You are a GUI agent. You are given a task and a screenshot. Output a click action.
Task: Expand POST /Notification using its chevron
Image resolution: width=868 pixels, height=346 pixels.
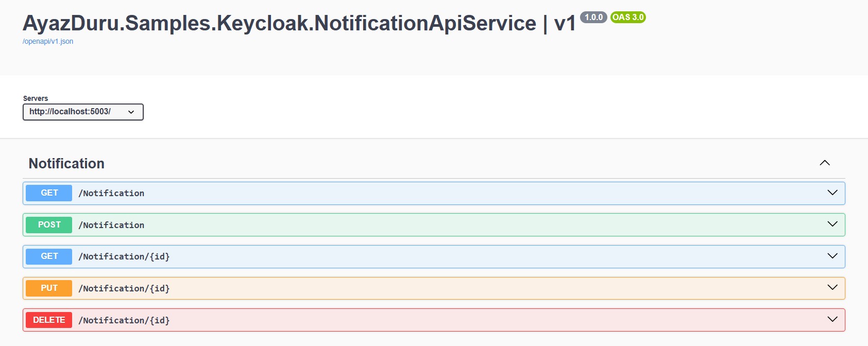coord(832,224)
